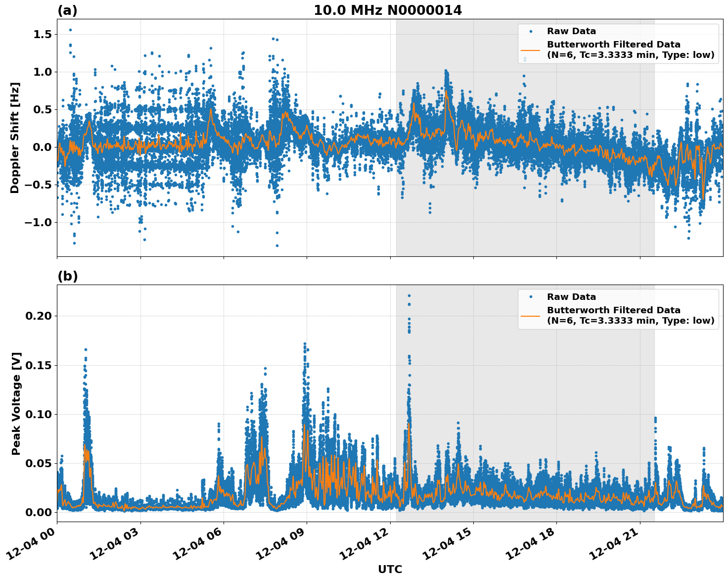
Task: Select the title 10.0 MHz N0000014
Action: (x=389, y=10)
